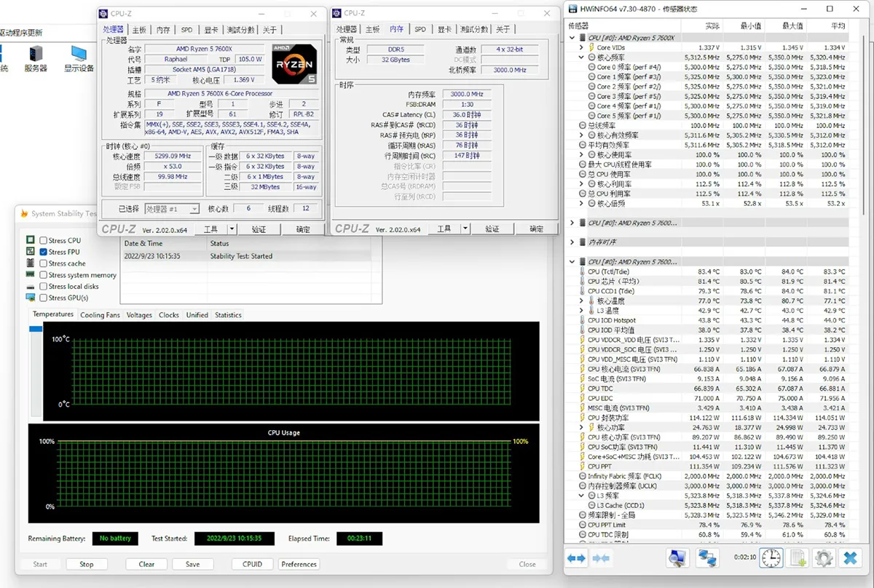The image size is (874, 588).
Task: Click HWiNFO expand-columns double arrow icon
Action: pyautogui.click(x=577, y=558)
